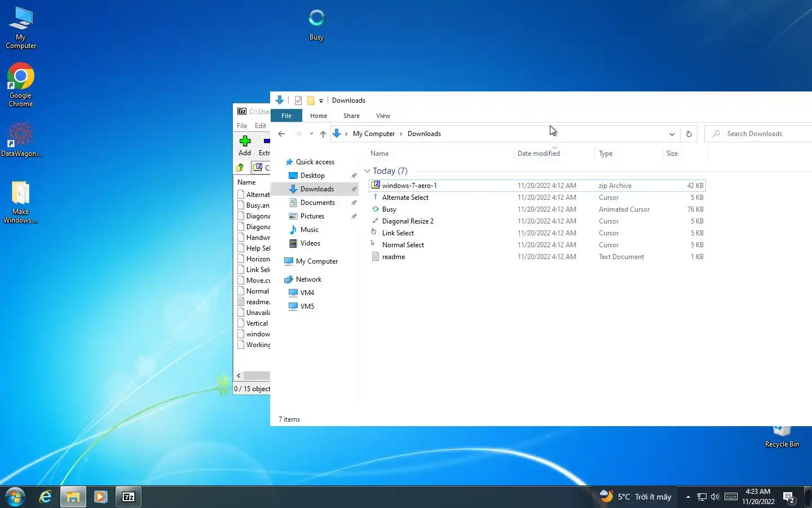The height and width of the screenshot is (508, 812).
Task: Select Diagonal Resize 2 cursor file
Action: (x=537, y=221)
